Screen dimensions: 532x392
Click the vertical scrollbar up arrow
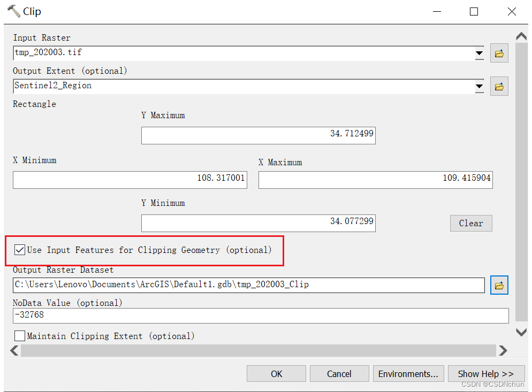point(521,36)
